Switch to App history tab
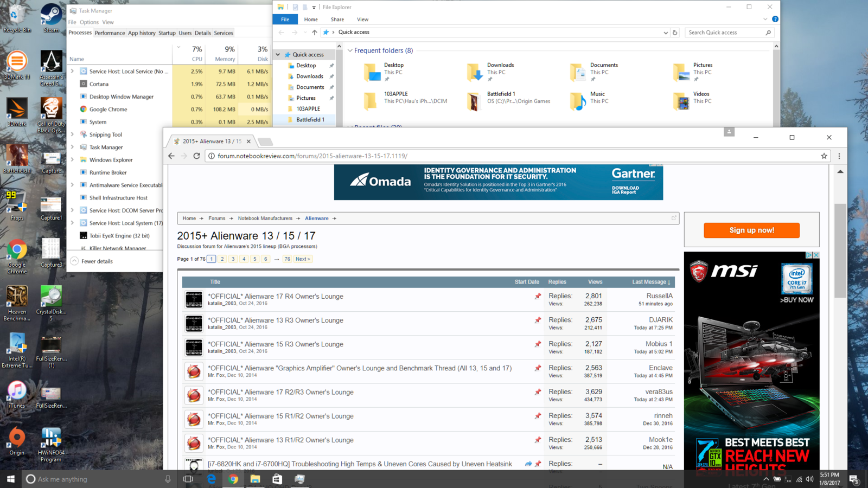Viewport: 868px width, 488px height. (142, 33)
